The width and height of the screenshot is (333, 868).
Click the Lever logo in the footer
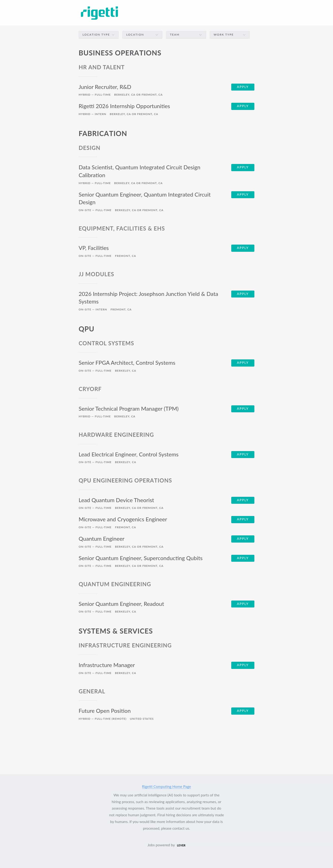[181, 845]
